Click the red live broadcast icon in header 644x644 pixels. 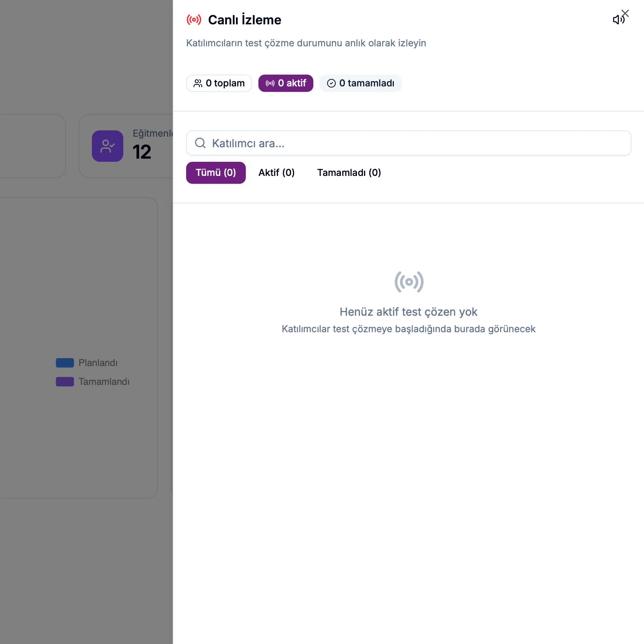[x=194, y=20]
